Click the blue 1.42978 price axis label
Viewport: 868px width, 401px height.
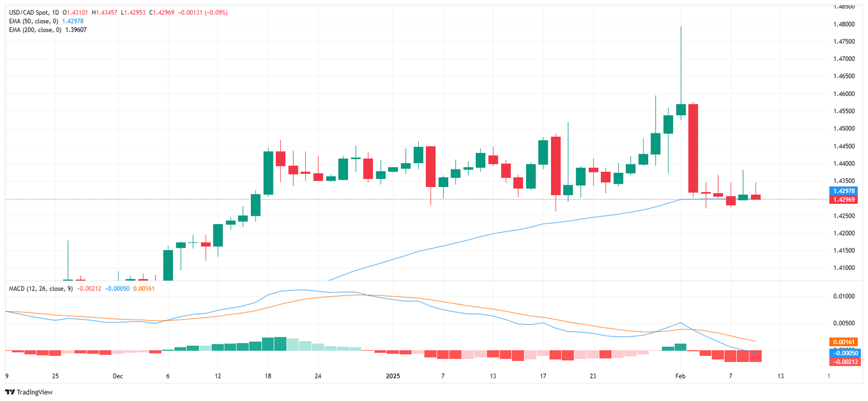[845, 191]
